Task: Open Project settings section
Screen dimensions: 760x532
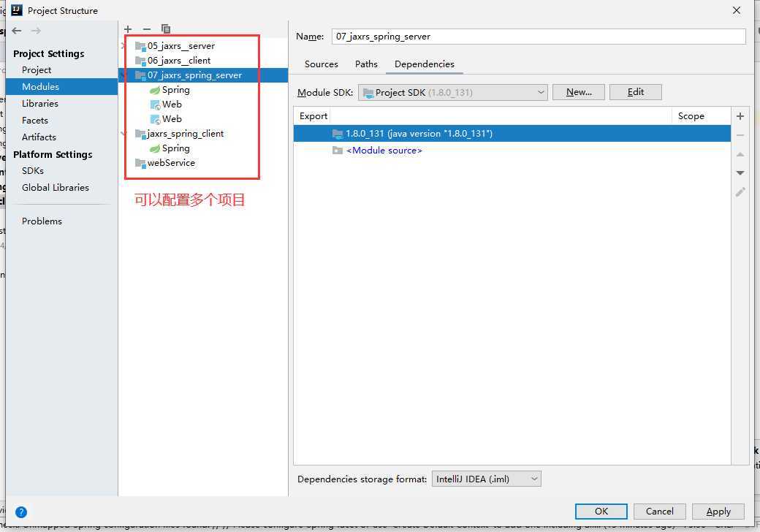Action: coord(37,69)
